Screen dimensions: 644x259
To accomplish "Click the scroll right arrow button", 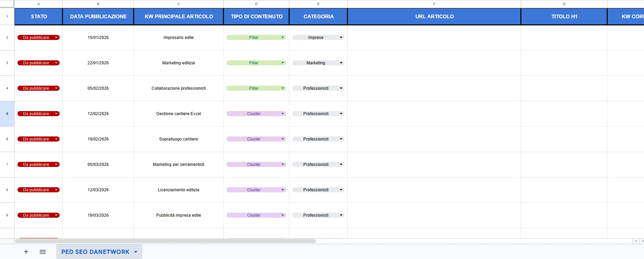I will [x=642, y=241].
